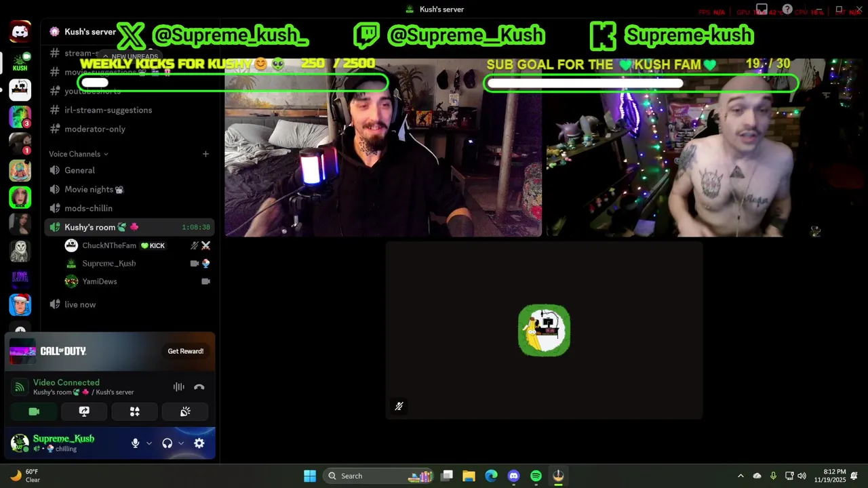Open irl-stream-suggestions text channel

tap(130, 110)
